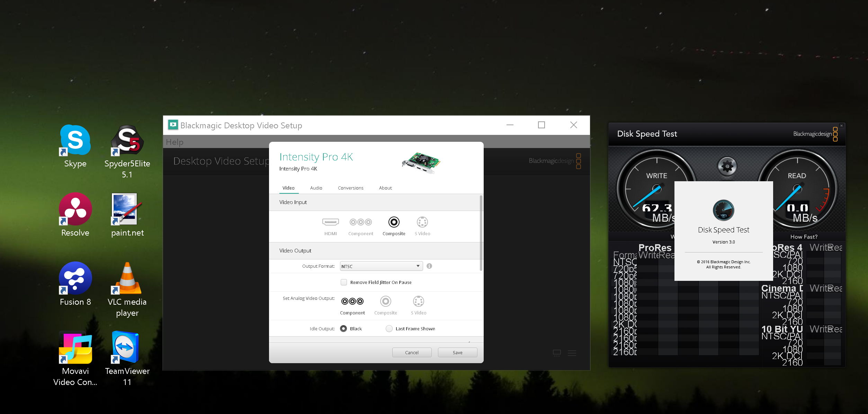Select the Resolve desktop shortcut

click(x=75, y=215)
